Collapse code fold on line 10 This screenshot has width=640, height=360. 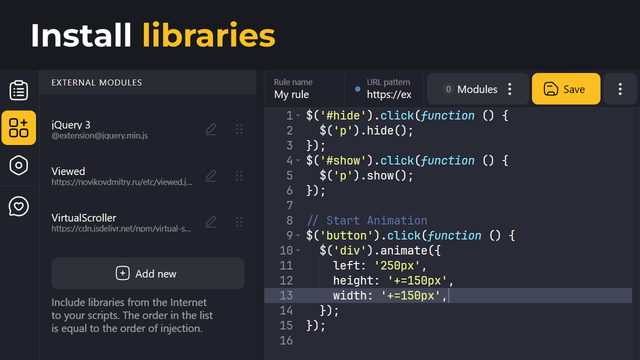click(x=298, y=251)
